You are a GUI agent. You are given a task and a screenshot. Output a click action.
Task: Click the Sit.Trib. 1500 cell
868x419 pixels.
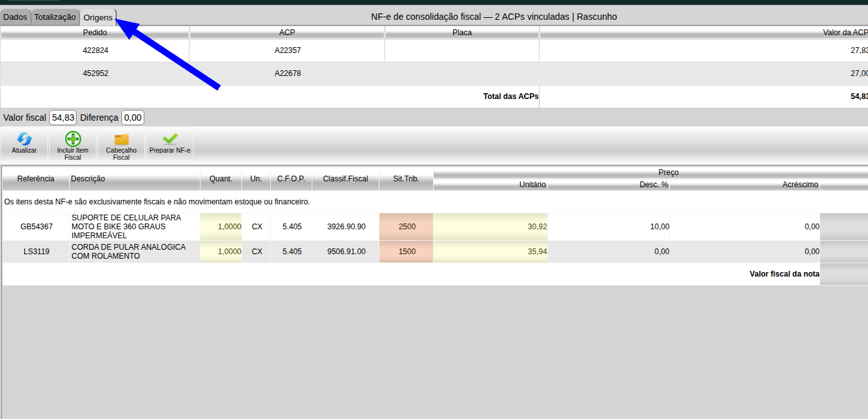point(406,252)
